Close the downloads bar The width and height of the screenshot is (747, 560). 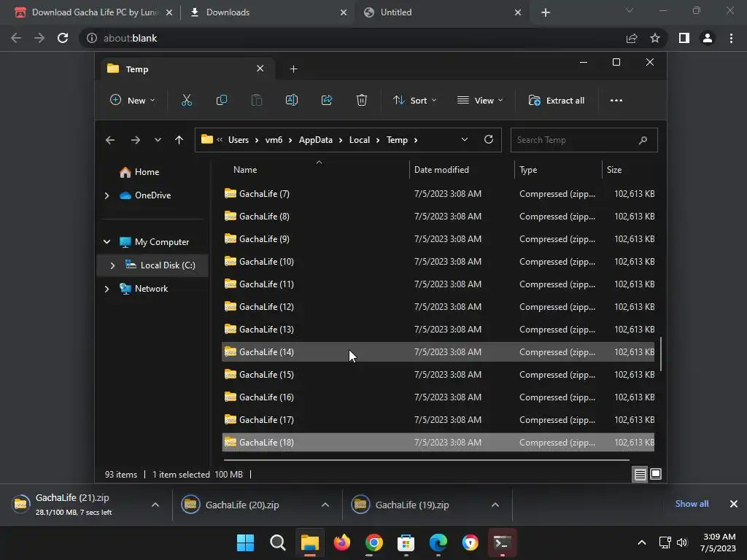(x=734, y=504)
